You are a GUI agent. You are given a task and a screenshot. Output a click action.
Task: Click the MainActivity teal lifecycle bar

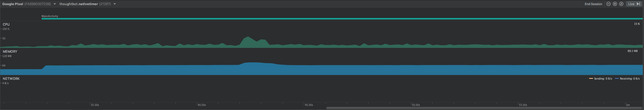click(x=342, y=19)
